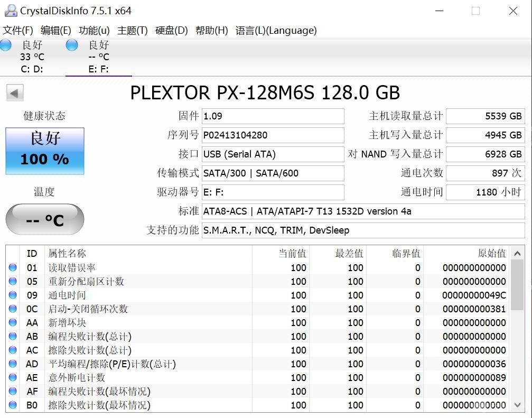The width and height of the screenshot is (532, 418).
Task: Click the -- °C temperature button
Action: 45,219
